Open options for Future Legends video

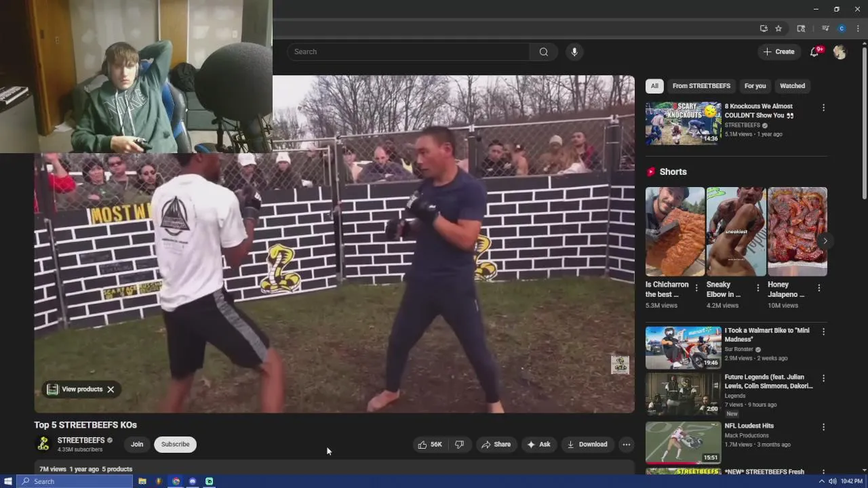coord(823,378)
